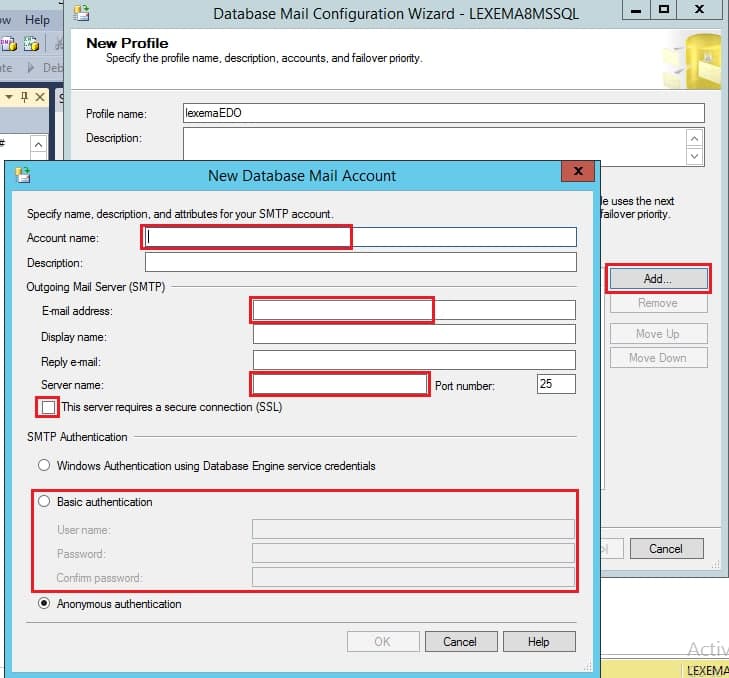Click the profile Description text area
This screenshot has width=729, height=678.
click(x=434, y=145)
